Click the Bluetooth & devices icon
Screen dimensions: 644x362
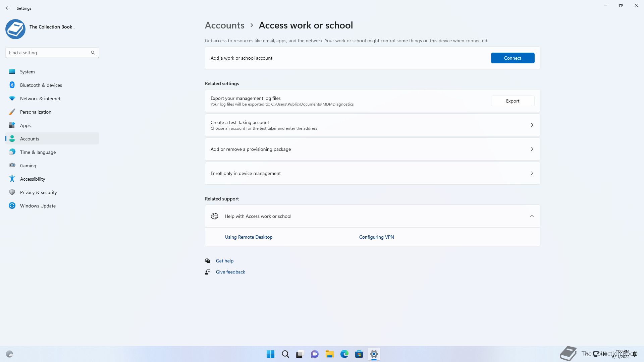[x=12, y=85]
